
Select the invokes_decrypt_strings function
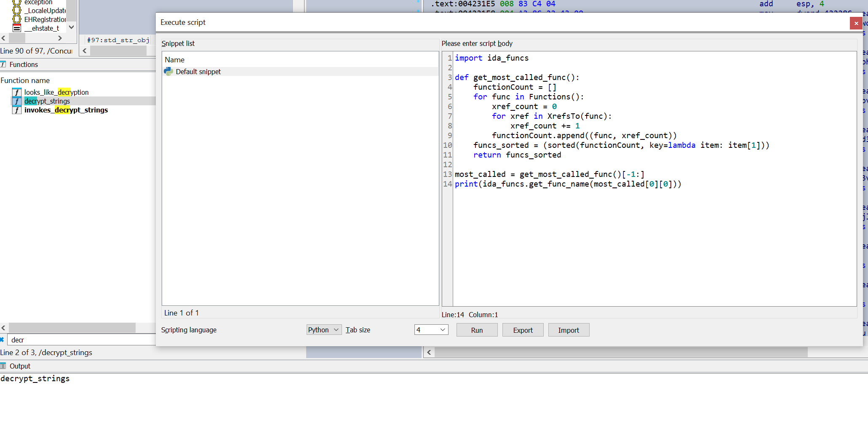point(66,110)
